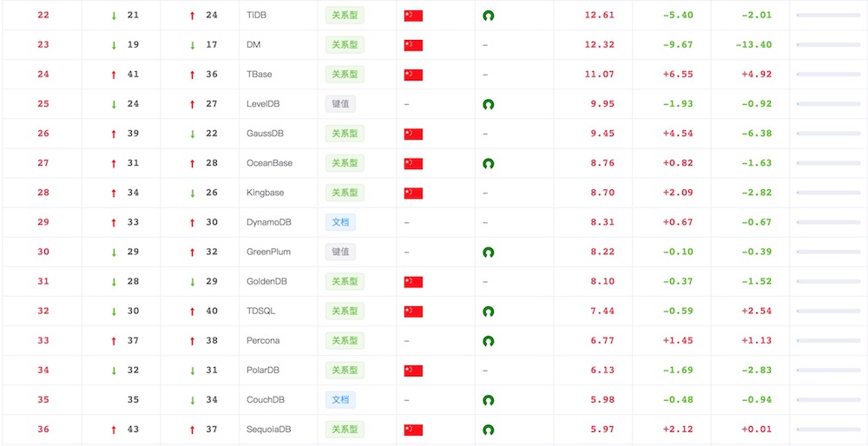This screenshot has width=868, height=446.
Task: Click the 键值 tag in GreenPlum row
Action: [x=340, y=253]
